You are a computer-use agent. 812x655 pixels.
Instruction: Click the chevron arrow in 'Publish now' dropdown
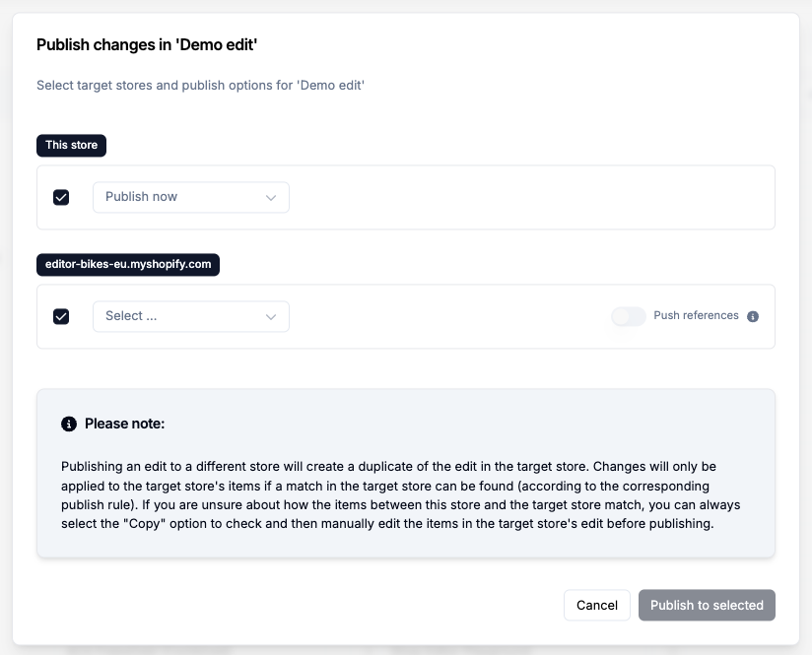click(x=271, y=197)
